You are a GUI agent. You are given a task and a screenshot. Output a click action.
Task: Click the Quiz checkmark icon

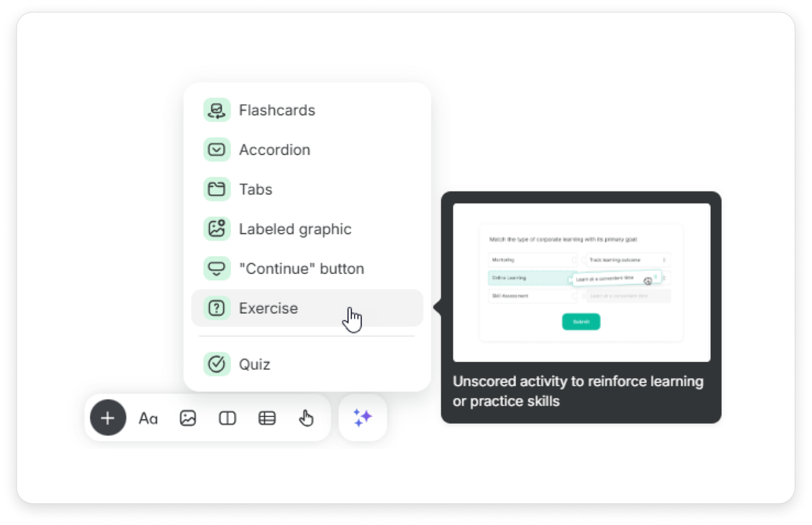click(x=217, y=364)
